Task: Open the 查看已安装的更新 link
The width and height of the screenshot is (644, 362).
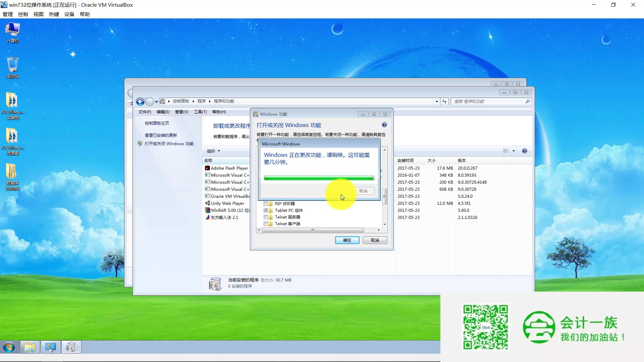Action: 161,135
